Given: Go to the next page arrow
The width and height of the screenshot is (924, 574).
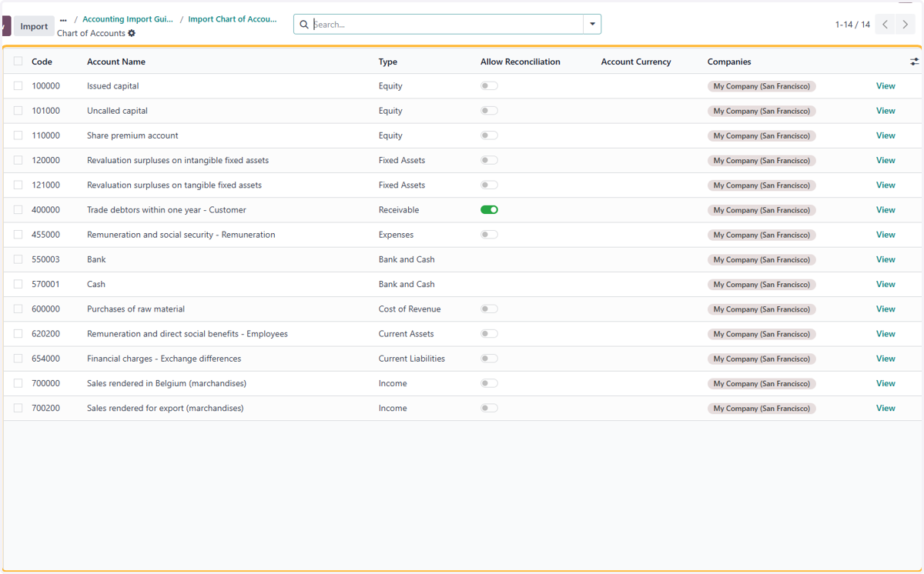Looking at the screenshot, I should (x=906, y=25).
